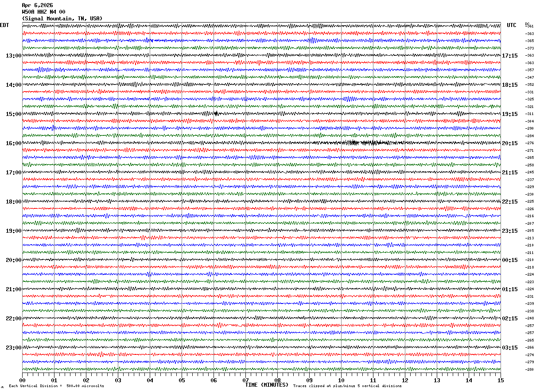Viewport: 536px width, 392px height.
Task: Click the '15:00' EDT time label
Action: point(13,114)
